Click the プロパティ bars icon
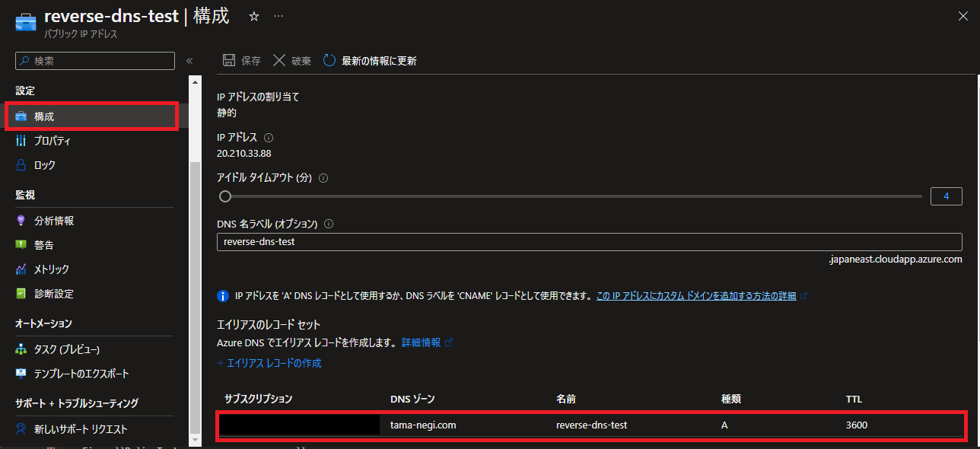Viewport: 980px width, 449px height. tap(21, 141)
